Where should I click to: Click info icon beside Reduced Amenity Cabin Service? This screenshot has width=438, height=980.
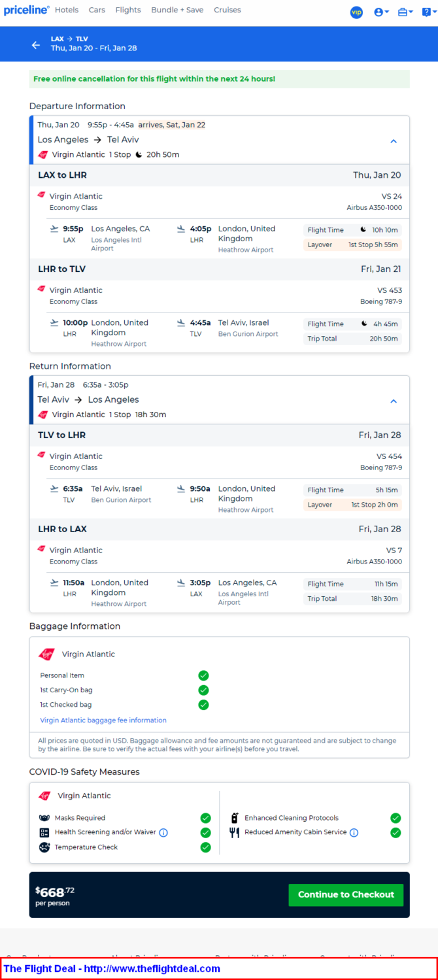pyautogui.click(x=354, y=833)
